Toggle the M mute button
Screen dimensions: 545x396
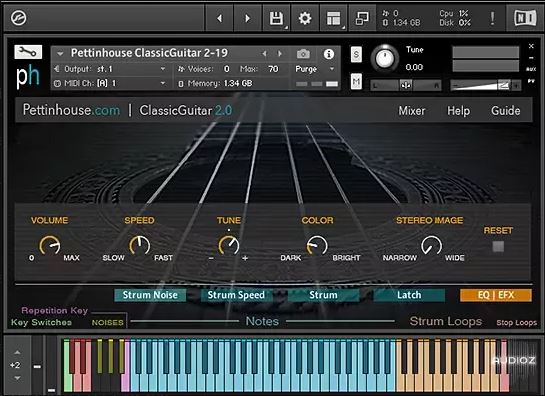click(x=356, y=81)
